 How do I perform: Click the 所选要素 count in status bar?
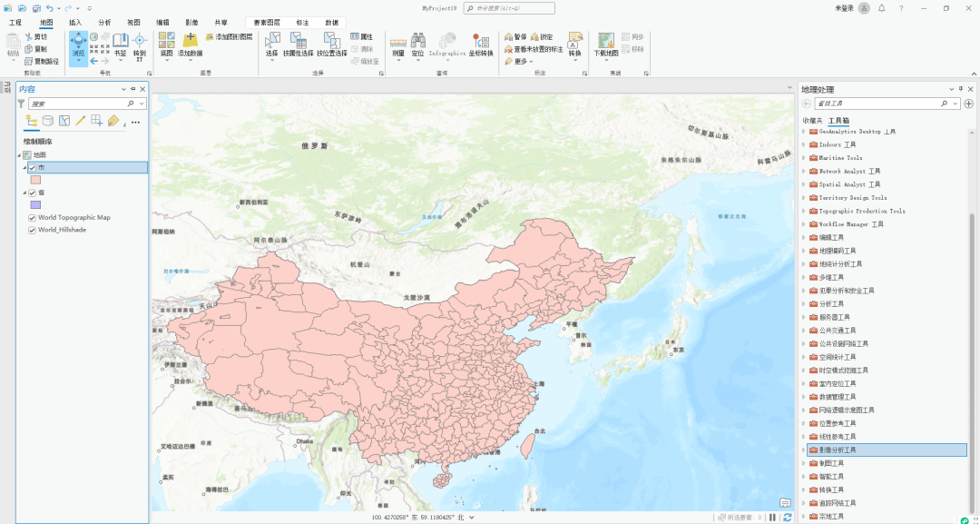[x=740, y=517]
